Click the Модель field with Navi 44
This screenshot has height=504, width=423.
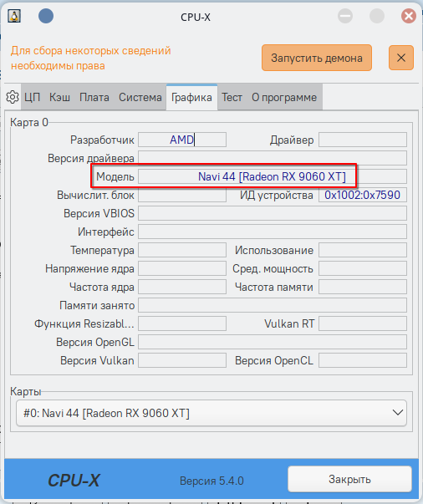click(273, 176)
